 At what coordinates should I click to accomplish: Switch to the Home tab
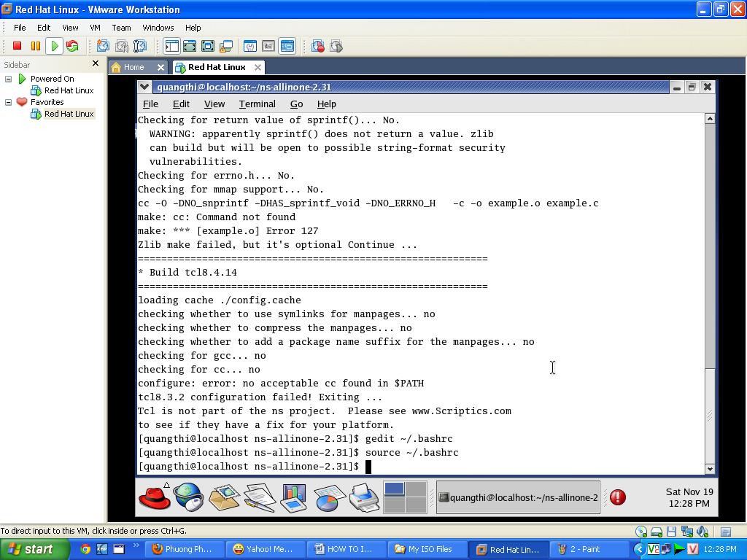133,67
